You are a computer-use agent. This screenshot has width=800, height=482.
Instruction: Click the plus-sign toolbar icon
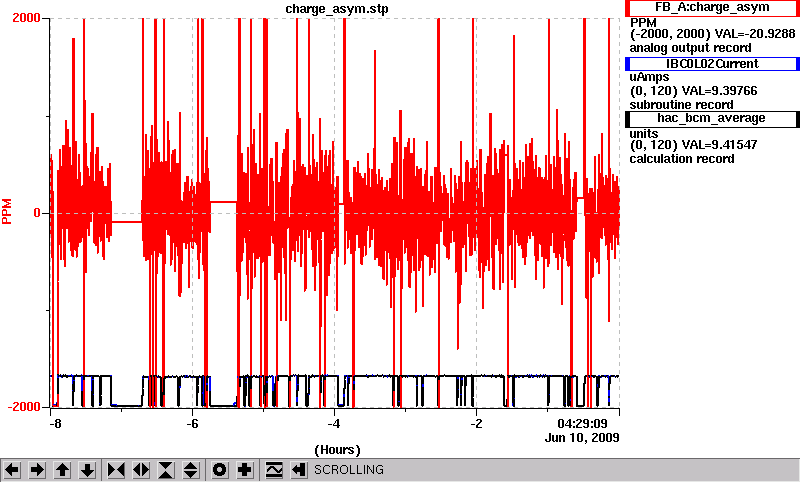tap(245, 470)
